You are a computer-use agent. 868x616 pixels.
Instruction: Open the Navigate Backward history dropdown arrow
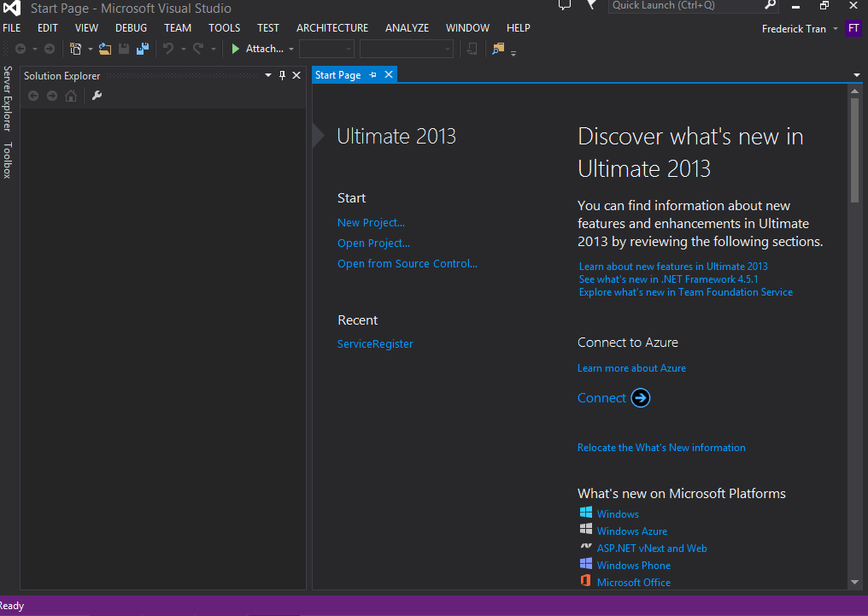coord(35,50)
